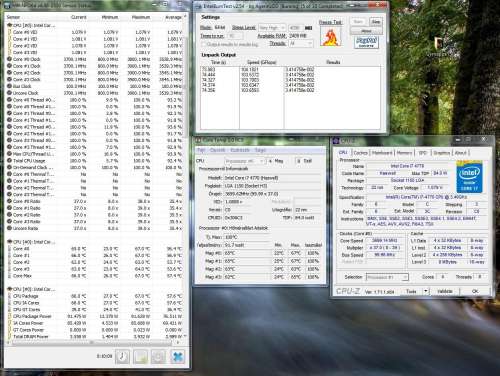Click the logging sheet icon in HWiNFO footer

pyautogui.click(x=140, y=357)
